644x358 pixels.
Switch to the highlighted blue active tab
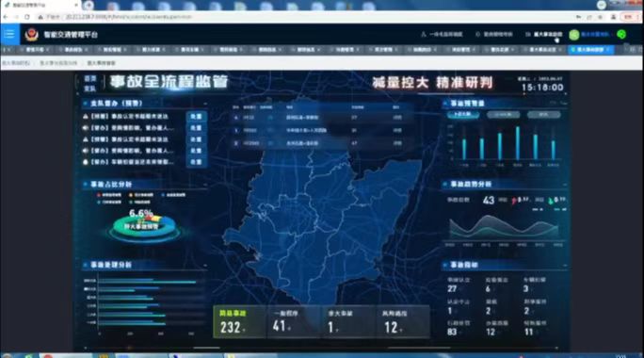pyautogui.click(x=590, y=50)
